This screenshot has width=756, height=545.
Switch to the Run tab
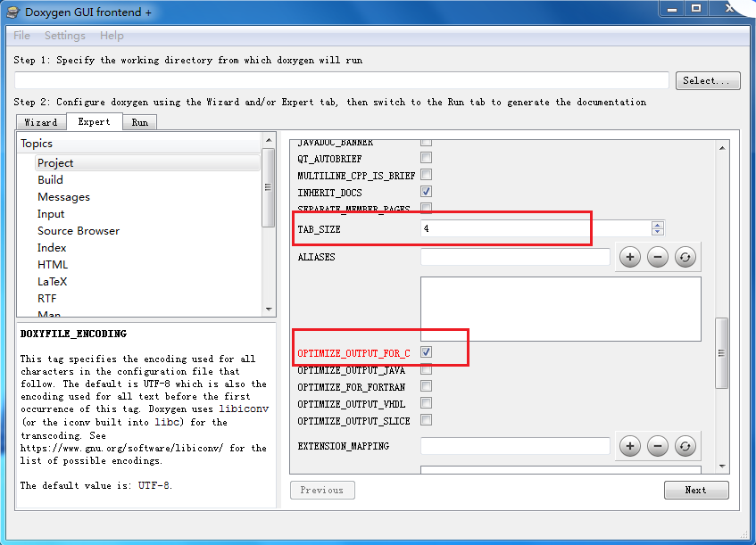[x=140, y=122]
